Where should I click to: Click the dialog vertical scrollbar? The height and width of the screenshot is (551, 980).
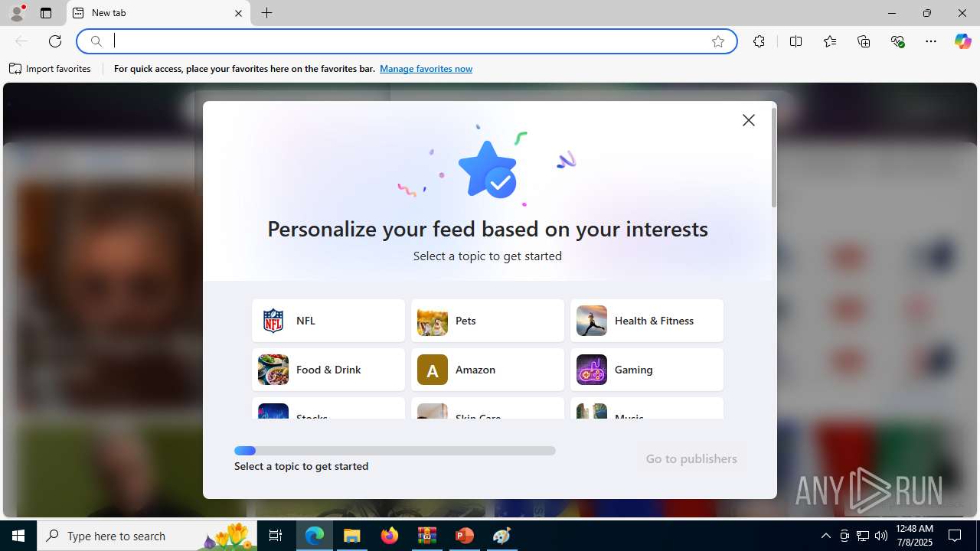[x=774, y=158]
